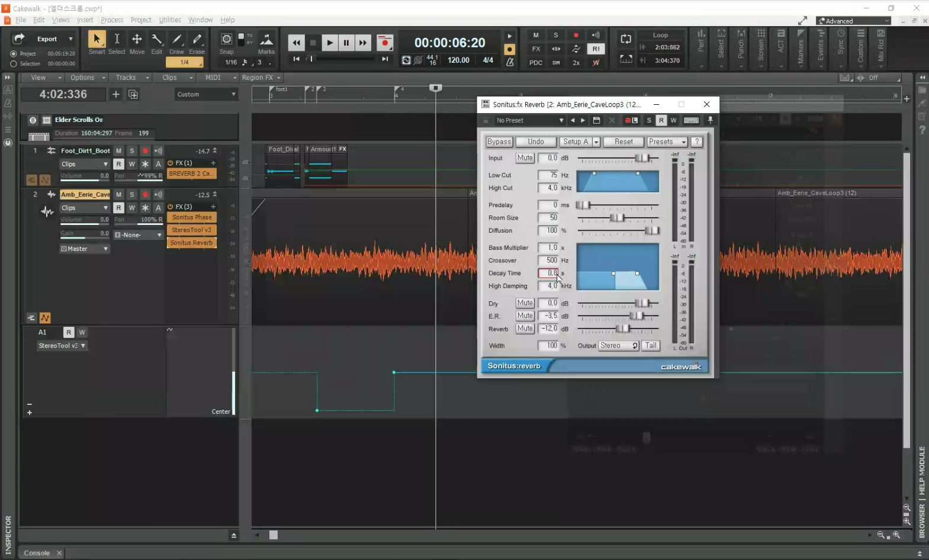Image resolution: width=929 pixels, height=560 pixels.
Task: Open the -None- input dropdown
Action: pos(138,235)
